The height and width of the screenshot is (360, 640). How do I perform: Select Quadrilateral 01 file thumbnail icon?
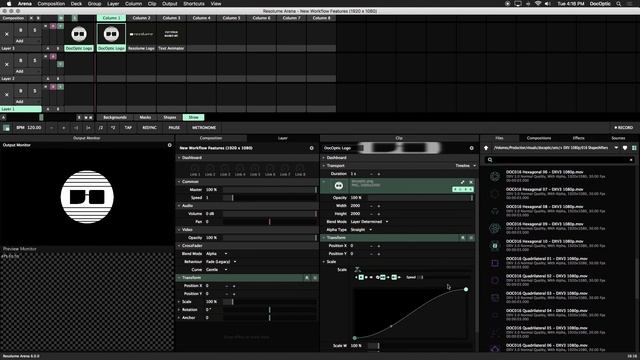click(x=495, y=263)
